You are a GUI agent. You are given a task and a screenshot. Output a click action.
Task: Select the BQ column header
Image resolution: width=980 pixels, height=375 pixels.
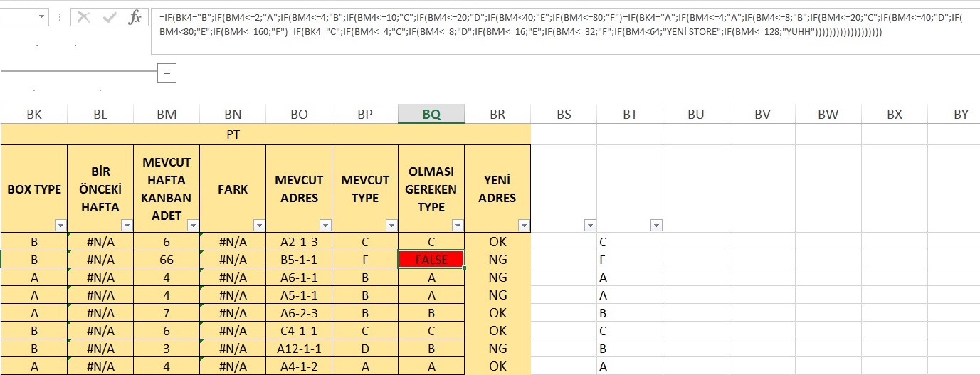[431, 114]
